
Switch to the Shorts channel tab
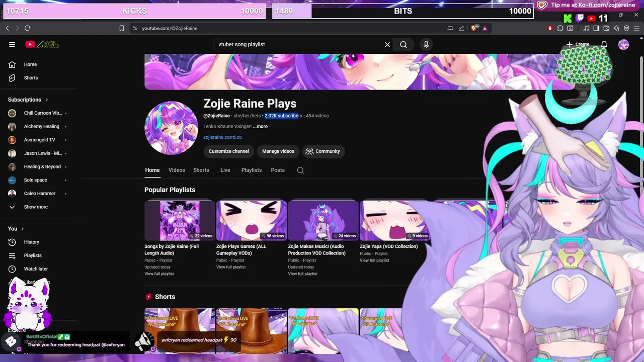point(201,170)
